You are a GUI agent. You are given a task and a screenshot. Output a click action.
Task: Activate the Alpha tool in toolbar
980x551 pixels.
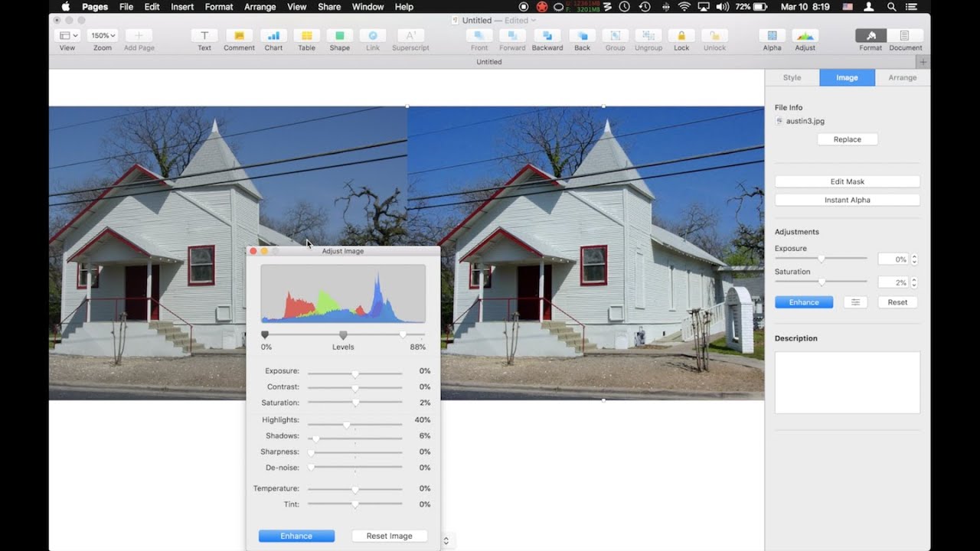772,35
